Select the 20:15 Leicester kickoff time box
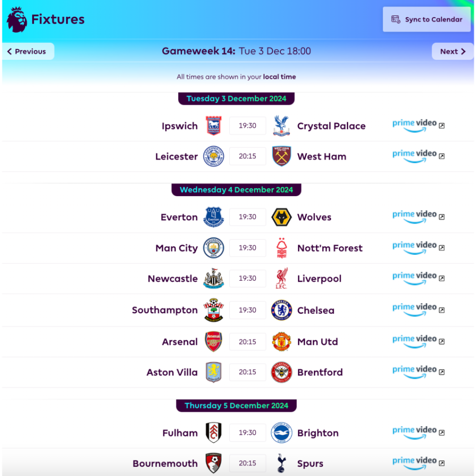Screen dimensions: 476x476 [247, 157]
